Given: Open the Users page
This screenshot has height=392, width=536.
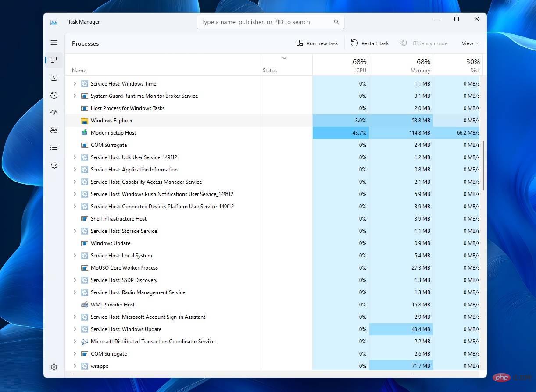Looking at the screenshot, I should click(54, 130).
